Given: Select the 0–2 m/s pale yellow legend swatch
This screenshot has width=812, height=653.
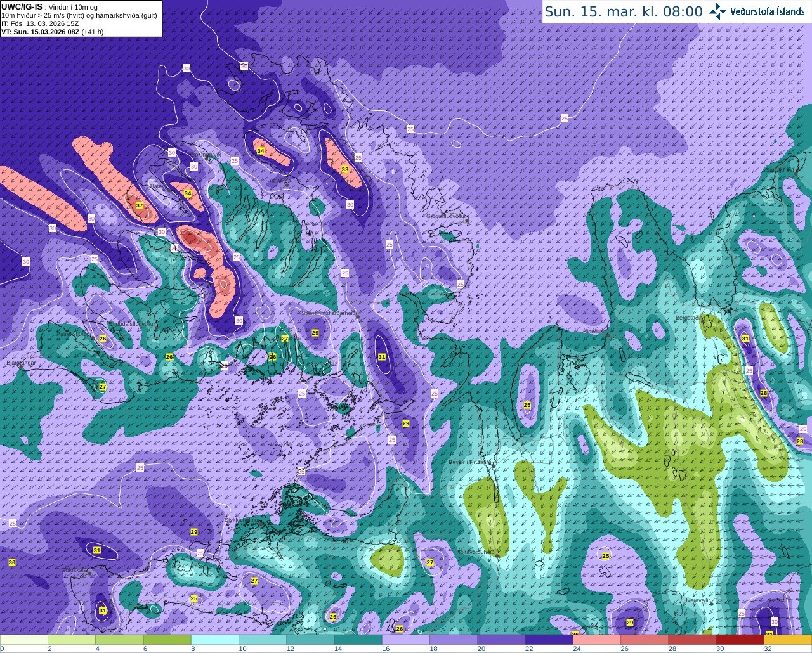Looking at the screenshot, I should (x=24, y=640).
